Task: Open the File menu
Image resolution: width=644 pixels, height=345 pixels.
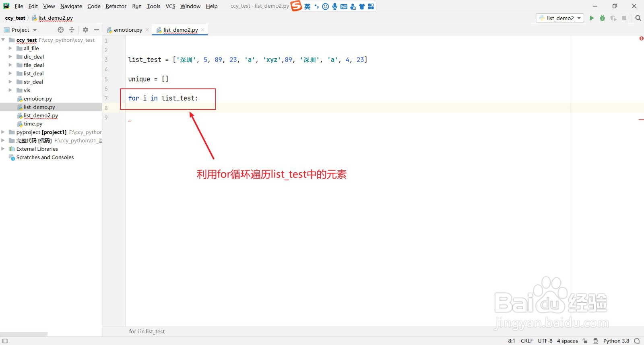Action: [19, 6]
